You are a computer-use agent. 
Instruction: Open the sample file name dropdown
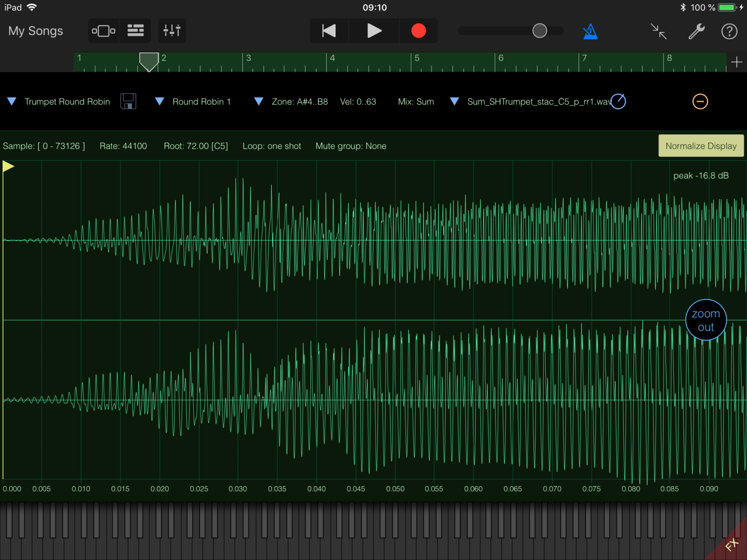point(454,101)
